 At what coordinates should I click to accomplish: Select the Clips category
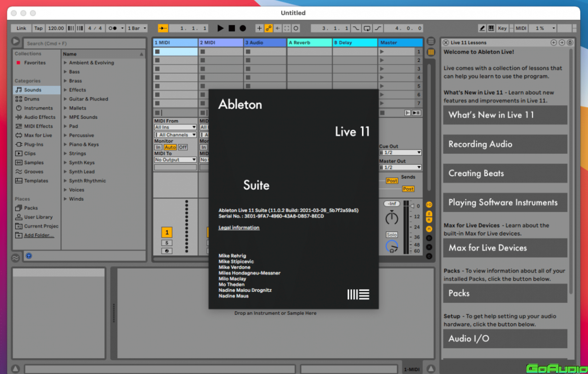30,154
